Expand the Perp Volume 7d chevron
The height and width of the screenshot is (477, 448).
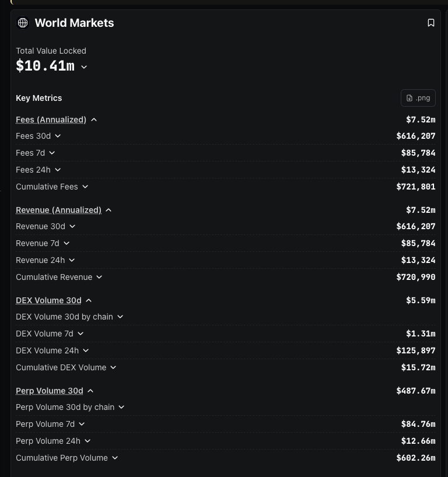82,424
